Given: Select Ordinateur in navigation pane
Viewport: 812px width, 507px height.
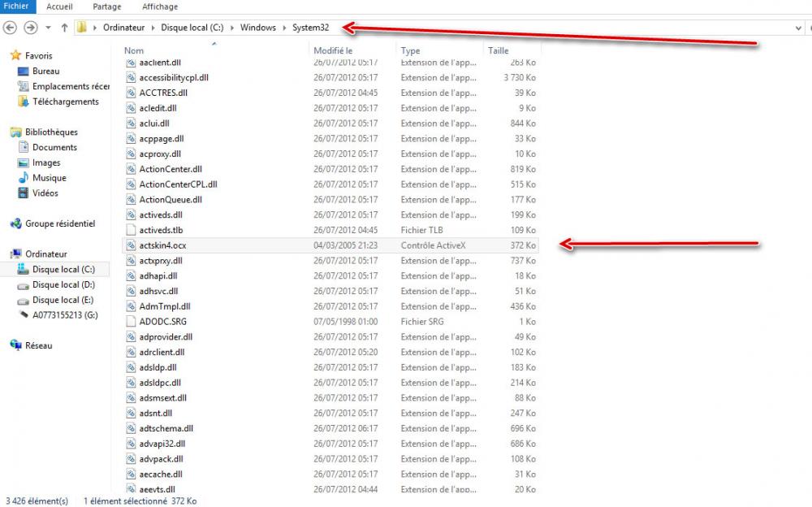Looking at the screenshot, I should [x=46, y=254].
